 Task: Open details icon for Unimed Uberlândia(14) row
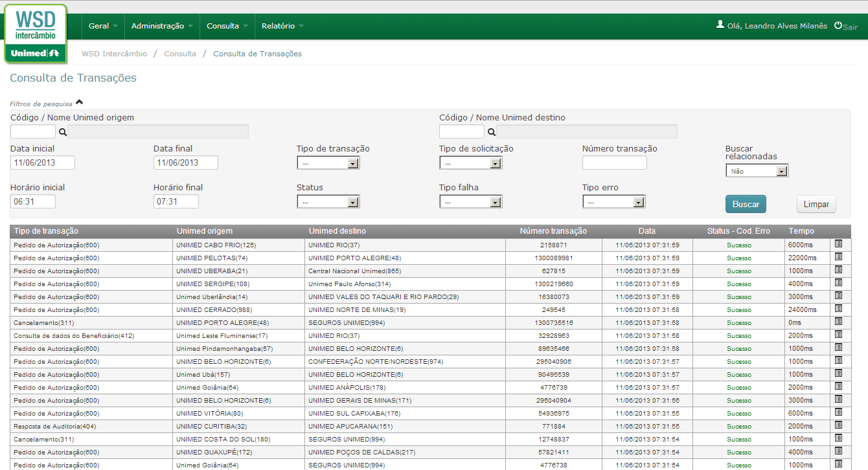coord(838,296)
